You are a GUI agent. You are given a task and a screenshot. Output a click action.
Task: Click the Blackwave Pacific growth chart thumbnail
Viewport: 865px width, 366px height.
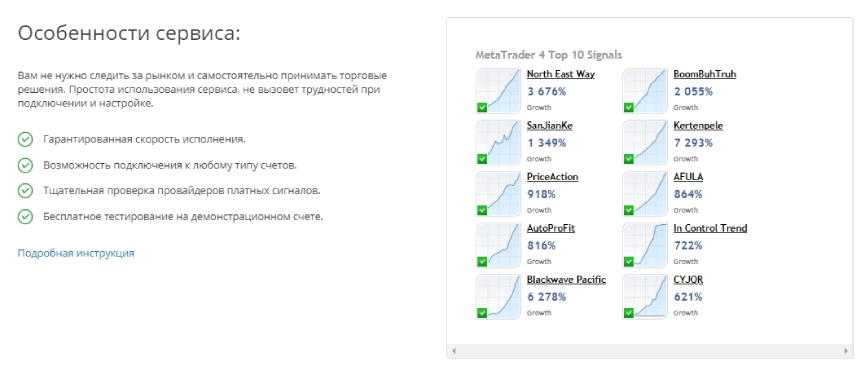pyautogui.click(x=498, y=296)
